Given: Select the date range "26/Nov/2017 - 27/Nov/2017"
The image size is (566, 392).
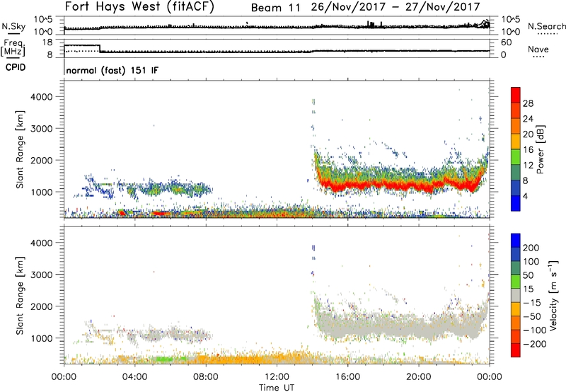Looking at the screenshot, I should pyautogui.click(x=395, y=7).
